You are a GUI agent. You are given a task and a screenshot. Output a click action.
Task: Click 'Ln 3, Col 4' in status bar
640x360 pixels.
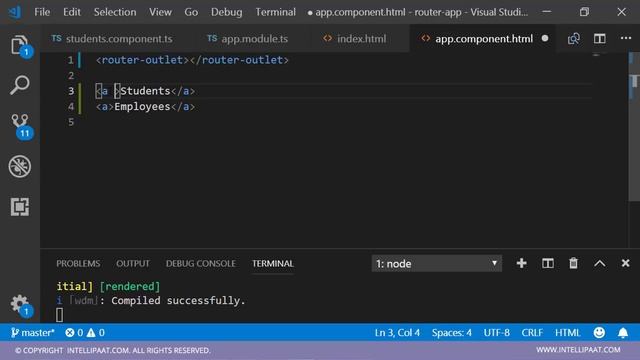point(397,333)
